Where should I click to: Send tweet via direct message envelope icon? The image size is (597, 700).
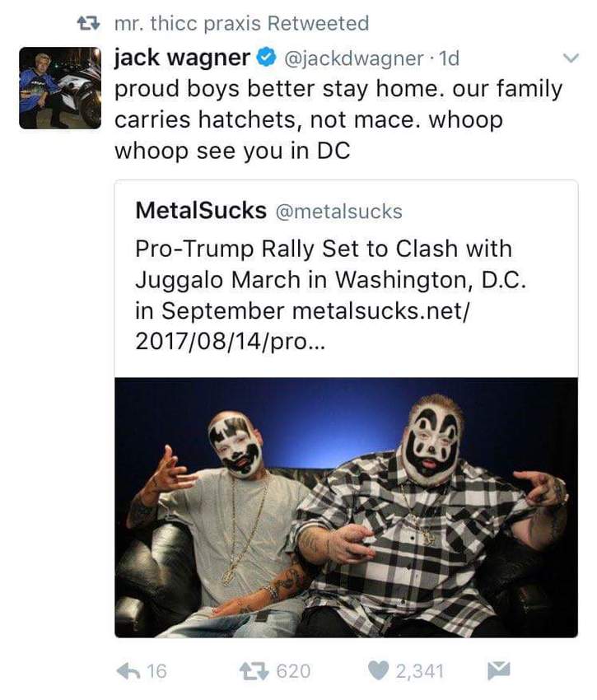tap(498, 670)
